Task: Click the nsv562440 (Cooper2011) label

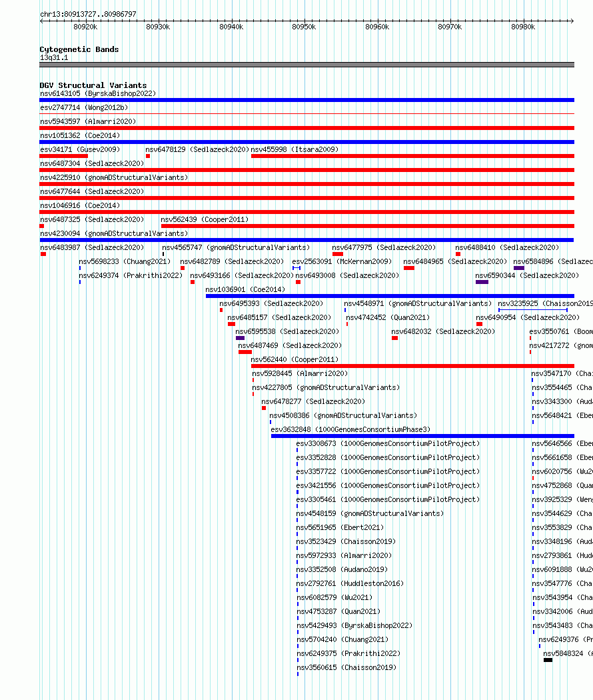Action: [x=295, y=359]
